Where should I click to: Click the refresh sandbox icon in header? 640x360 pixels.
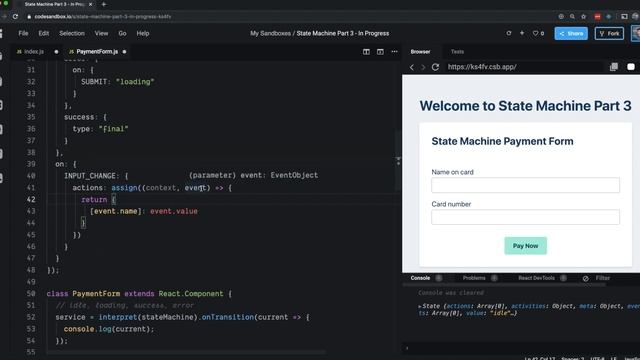coord(509,33)
